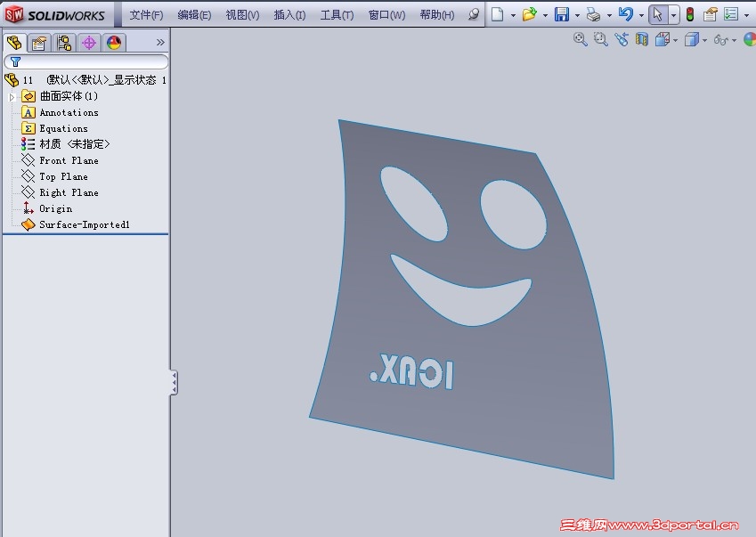Open the Options checklist icon
Screen dimensions: 756x537
coord(731,14)
